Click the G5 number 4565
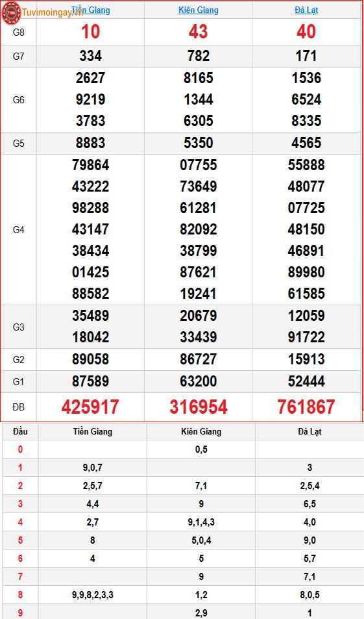Image resolution: width=364 pixels, height=619 pixels. point(306,143)
